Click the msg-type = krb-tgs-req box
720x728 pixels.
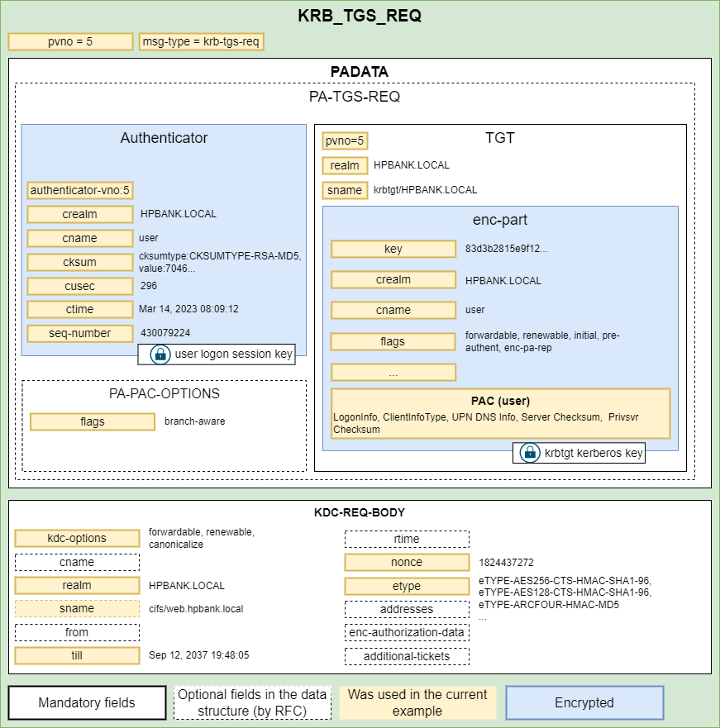[x=202, y=42]
